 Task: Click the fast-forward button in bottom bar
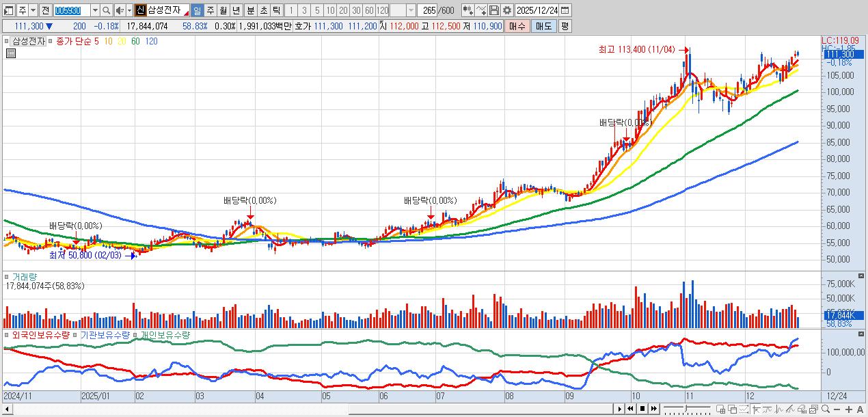tap(653, 409)
